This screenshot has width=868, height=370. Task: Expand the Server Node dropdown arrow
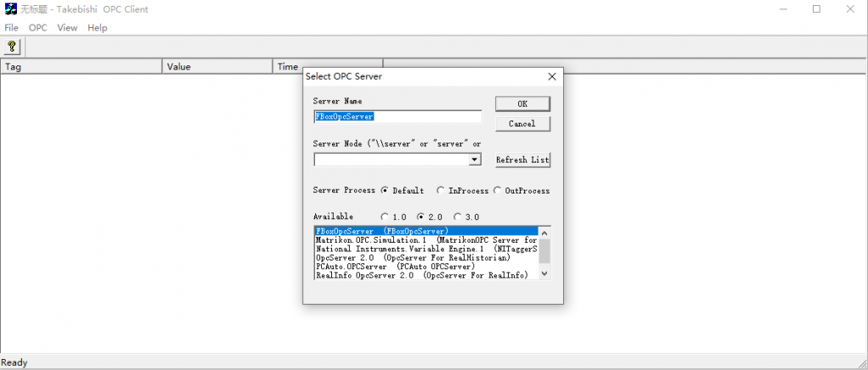click(x=475, y=160)
